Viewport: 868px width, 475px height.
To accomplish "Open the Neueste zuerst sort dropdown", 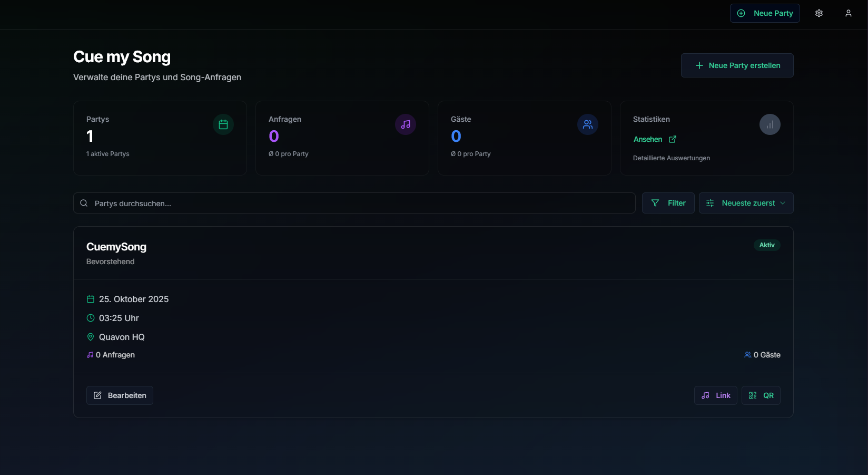I will tap(746, 202).
